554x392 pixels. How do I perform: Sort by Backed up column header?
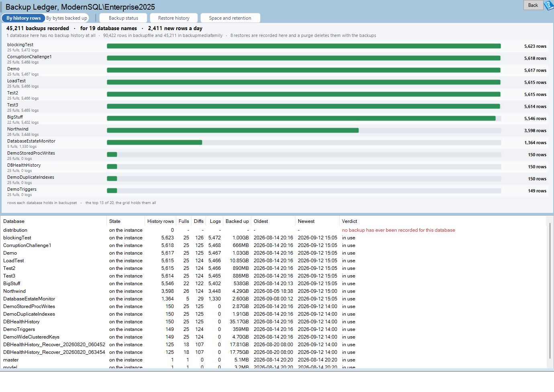pyautogui.click(x=237, y=221)
